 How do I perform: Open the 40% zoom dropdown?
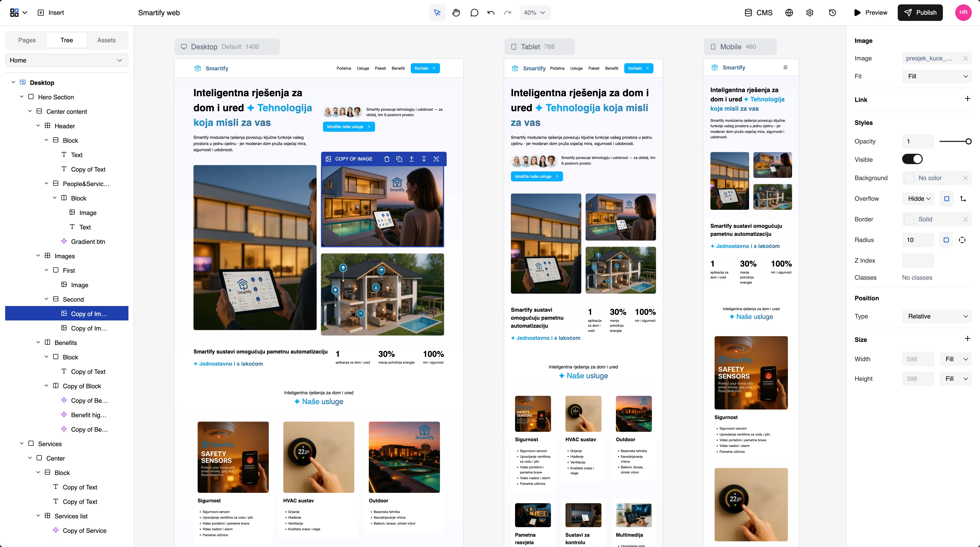pos(535,13)
